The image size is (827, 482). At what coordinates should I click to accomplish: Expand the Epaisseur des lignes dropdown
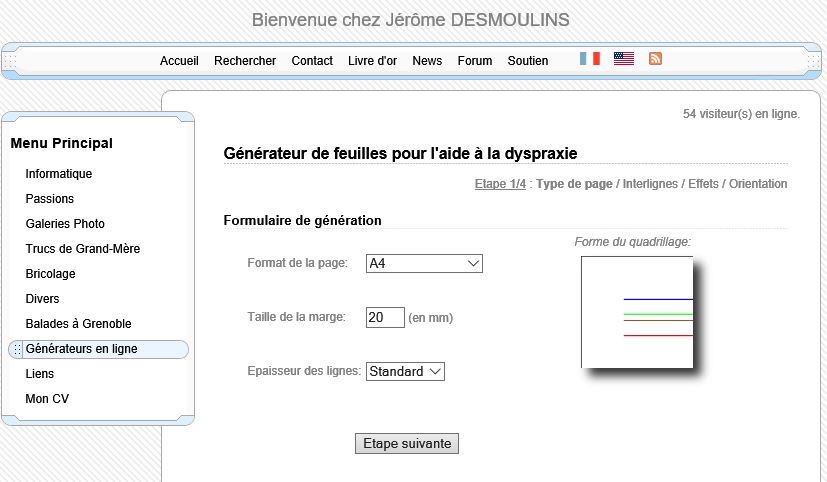pos(405,372)
